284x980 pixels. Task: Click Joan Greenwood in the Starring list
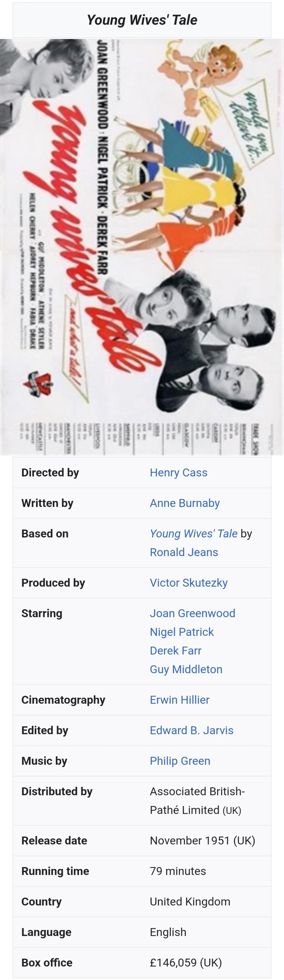pyautogui.click(x=192, y=613)
